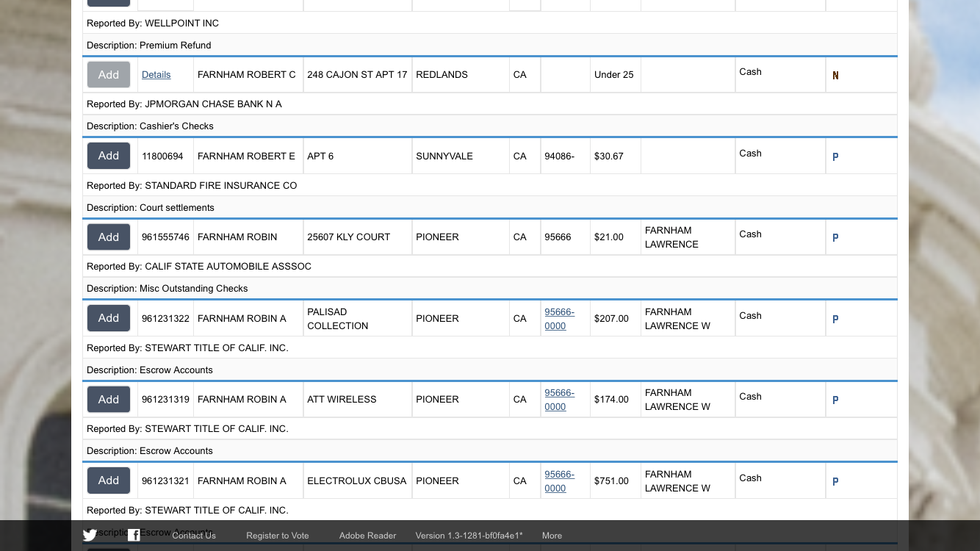The height and width of the screenshot is (551, 980).
Task: Click ELECTROLUX CBUSA address cell
Action: coord(356,481)
